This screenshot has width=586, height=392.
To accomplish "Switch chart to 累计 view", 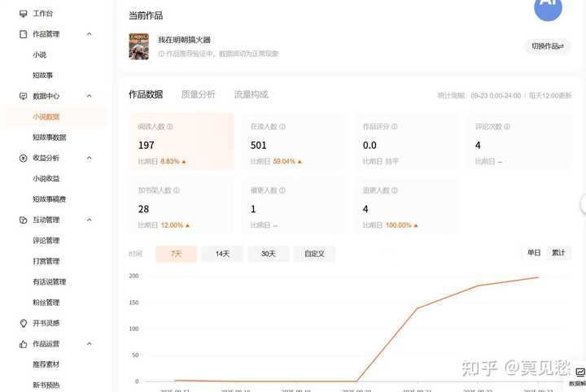I will (x=558, y=253).
